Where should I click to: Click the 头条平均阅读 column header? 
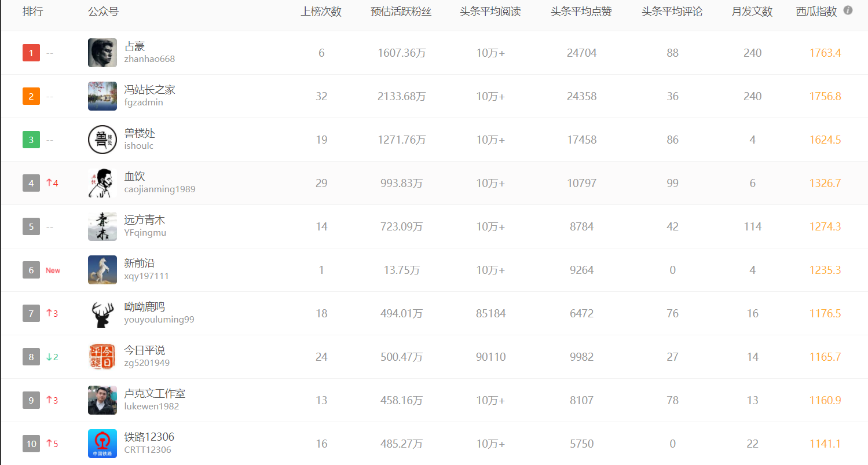point(490,12)
